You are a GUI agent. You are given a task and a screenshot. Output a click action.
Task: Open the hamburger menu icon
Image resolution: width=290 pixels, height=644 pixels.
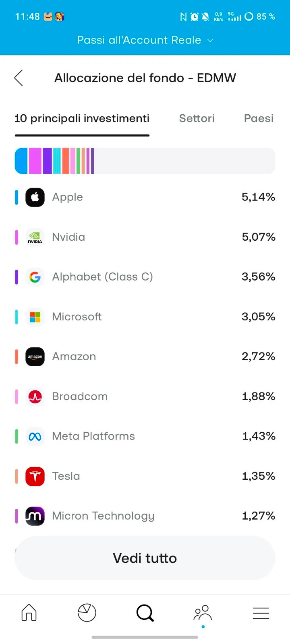261,613
